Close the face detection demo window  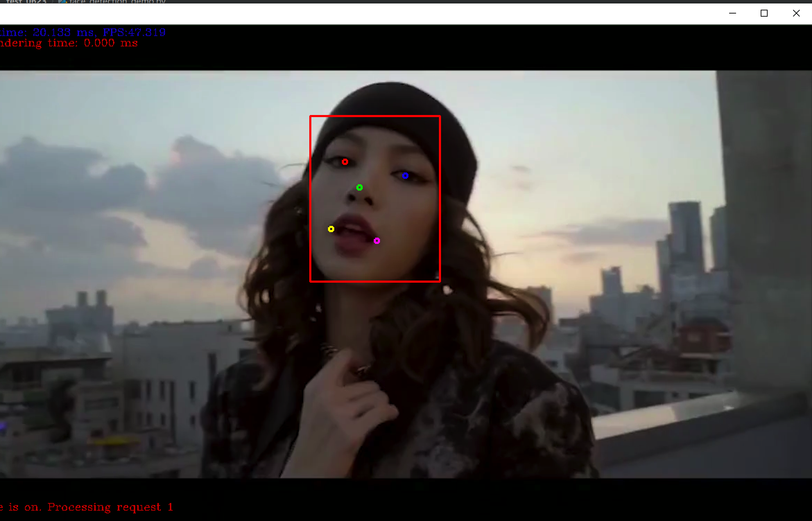point(796,14)
